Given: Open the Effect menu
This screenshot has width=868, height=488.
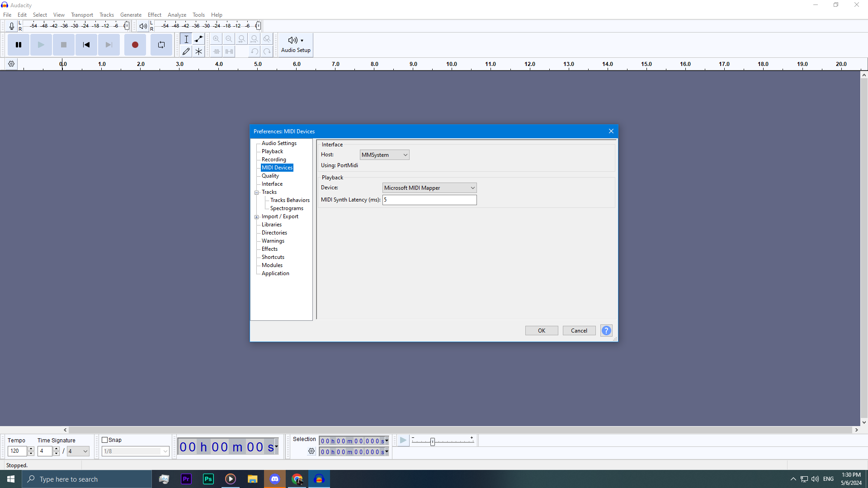Looking at the screenshot, I should pos(154,15).
